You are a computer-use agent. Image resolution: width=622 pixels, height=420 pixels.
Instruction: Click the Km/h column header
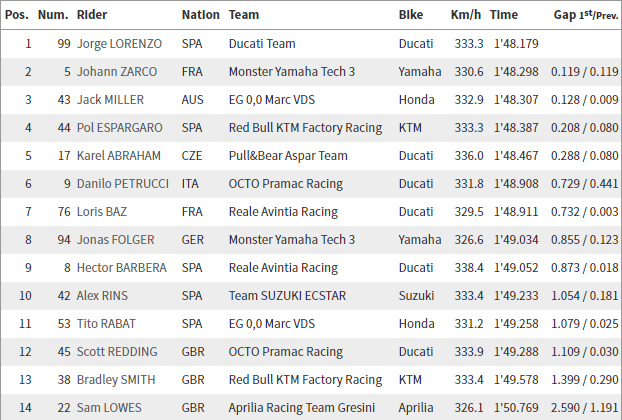(466, 15)
